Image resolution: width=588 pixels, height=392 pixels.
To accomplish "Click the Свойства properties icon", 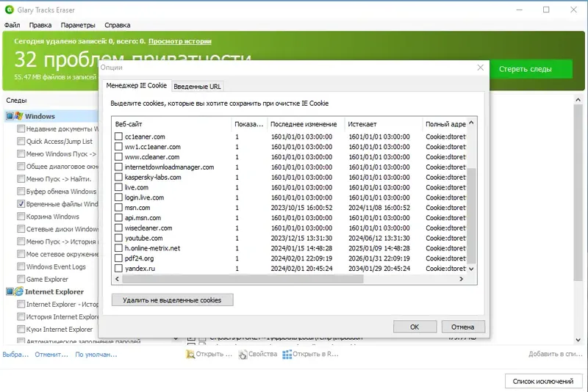I will tap(243, 354).
